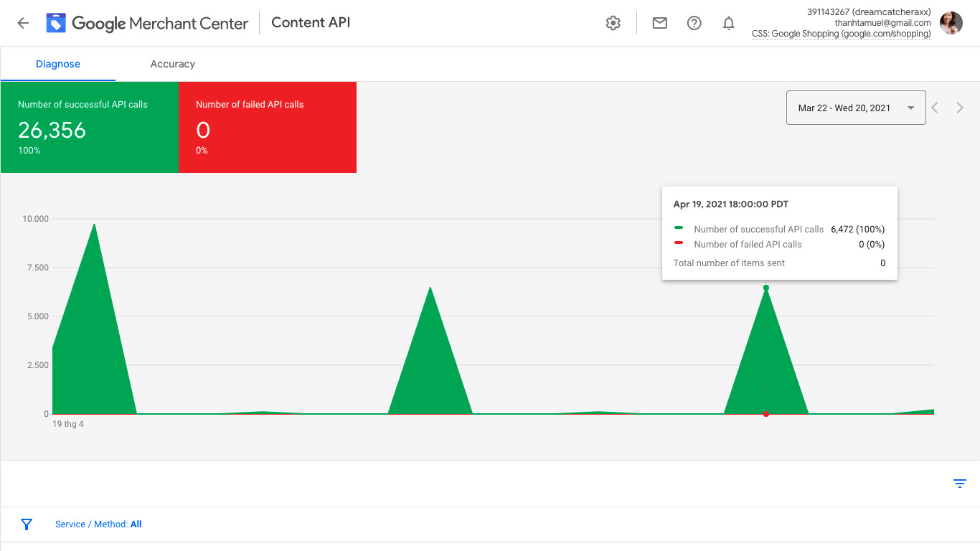980x551 pixels.
Task: Click the CSS: Google Shopping account text
Action: point(841,34)
